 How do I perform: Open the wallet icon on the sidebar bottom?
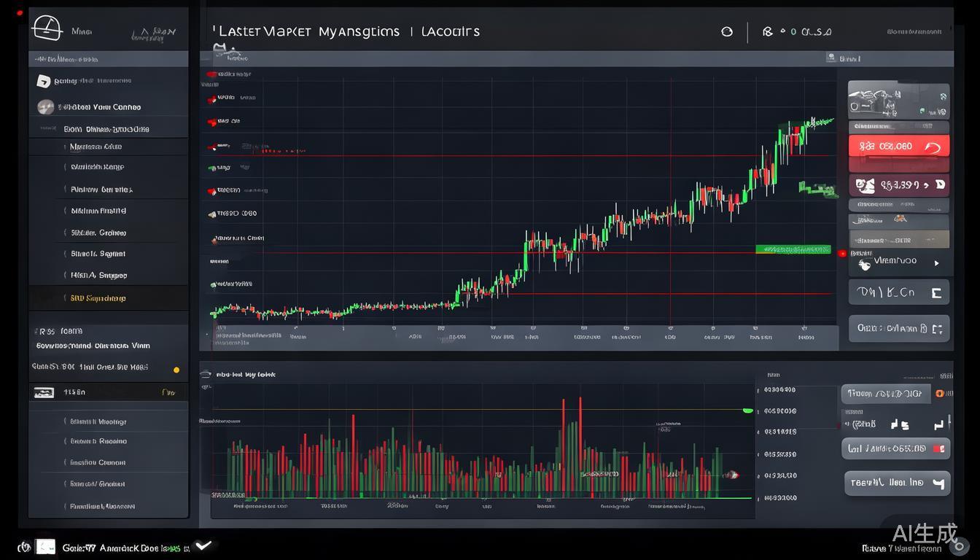point(43,392)
